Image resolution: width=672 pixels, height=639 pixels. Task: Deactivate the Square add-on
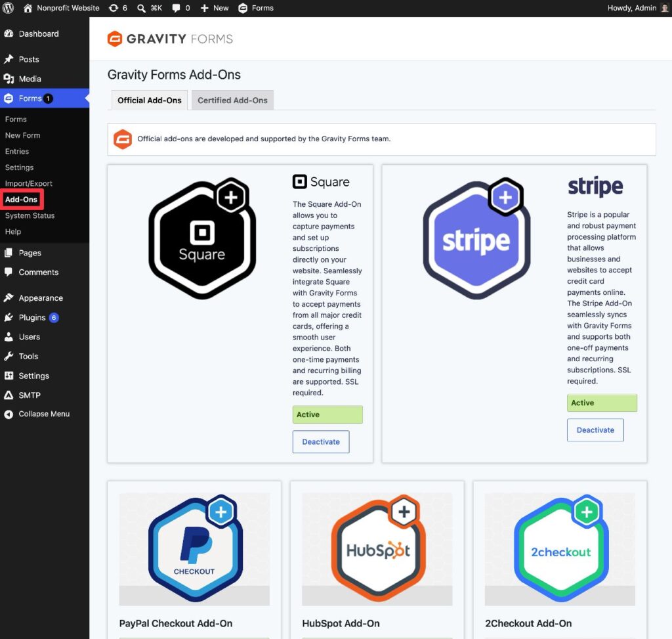click(x=321, y=442)
